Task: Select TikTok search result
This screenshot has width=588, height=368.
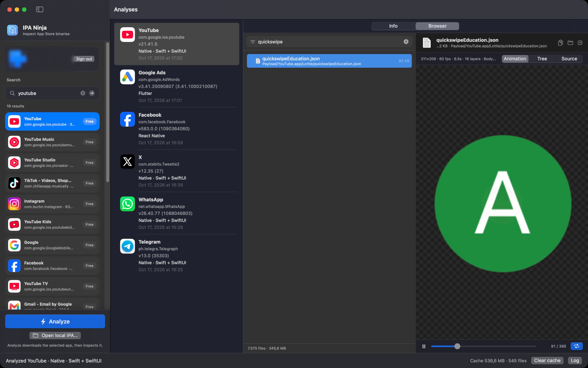Action: (52, 183)
